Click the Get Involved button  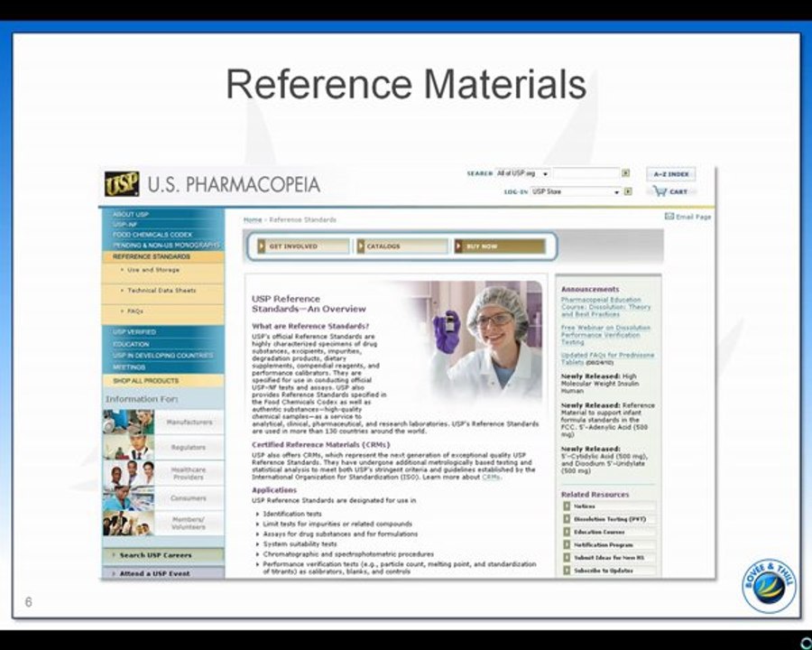point(303,246)
